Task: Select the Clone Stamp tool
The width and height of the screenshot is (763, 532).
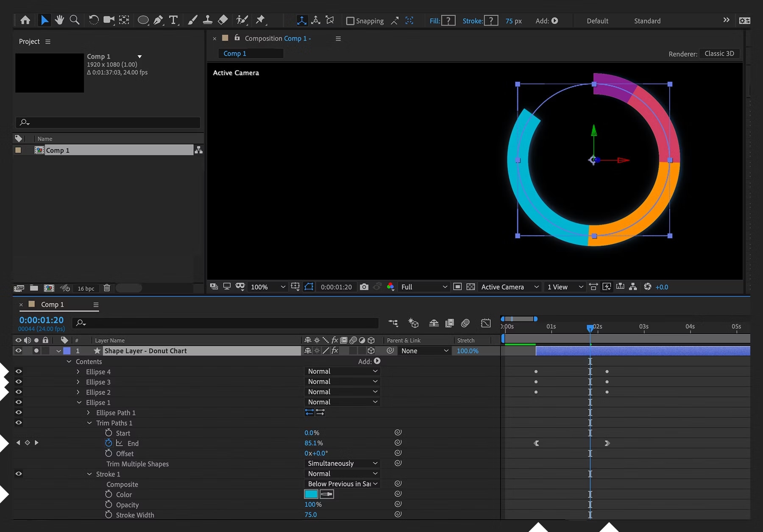Action: click(207, 20)
